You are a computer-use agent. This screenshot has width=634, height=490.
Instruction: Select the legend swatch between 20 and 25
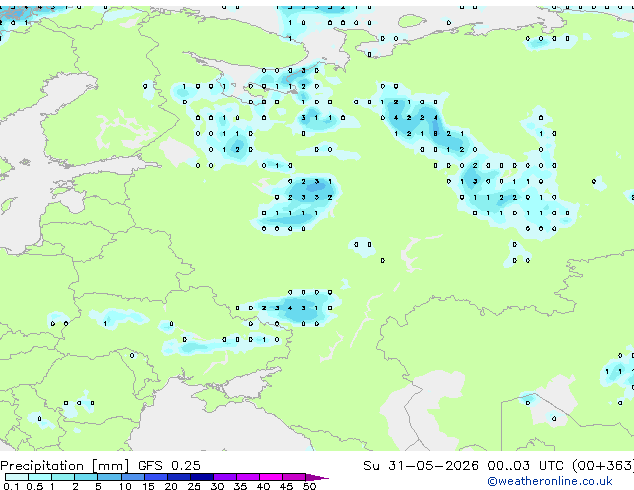[x=179, y=477]
